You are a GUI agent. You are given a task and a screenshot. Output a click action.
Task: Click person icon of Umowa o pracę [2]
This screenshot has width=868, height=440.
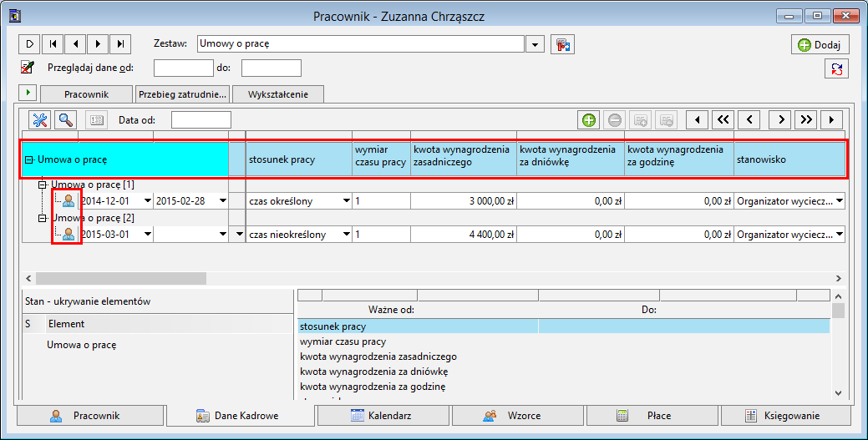pyautogui.click(x=69, y=234)
